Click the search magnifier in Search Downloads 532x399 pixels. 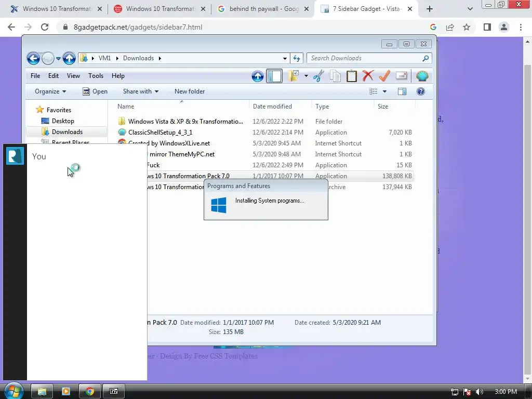coord(425,58)
